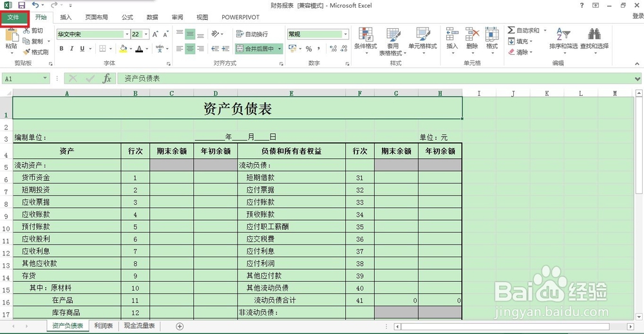Switch to the Insert (插入) ribbon tab
Viewport: 644px width, 334px height.
pos(66,17)
